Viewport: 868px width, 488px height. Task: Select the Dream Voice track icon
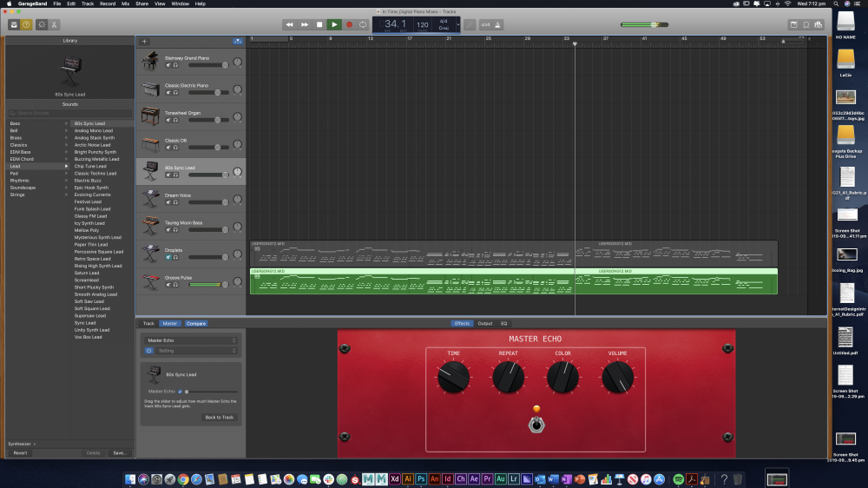pos(150,199)
